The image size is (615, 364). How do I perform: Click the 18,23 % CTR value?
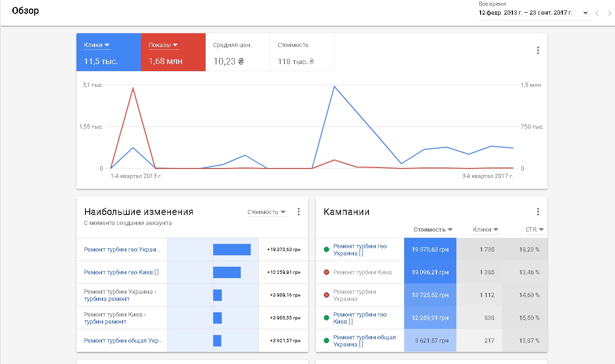(x=530, y=250)
